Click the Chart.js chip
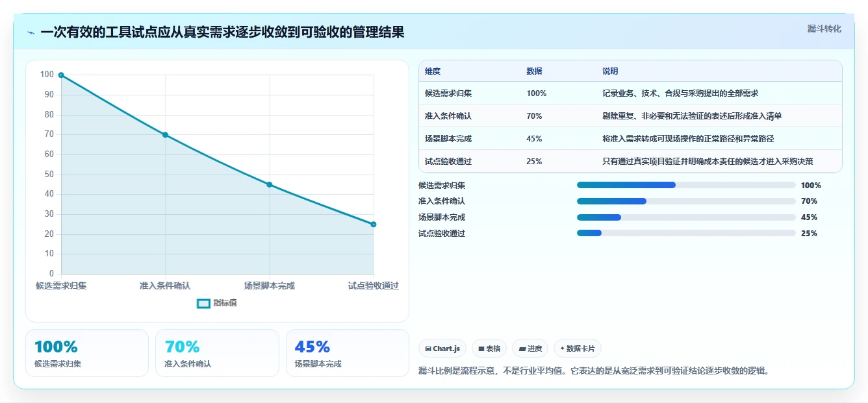868x403 pixels. pos(442,348)
